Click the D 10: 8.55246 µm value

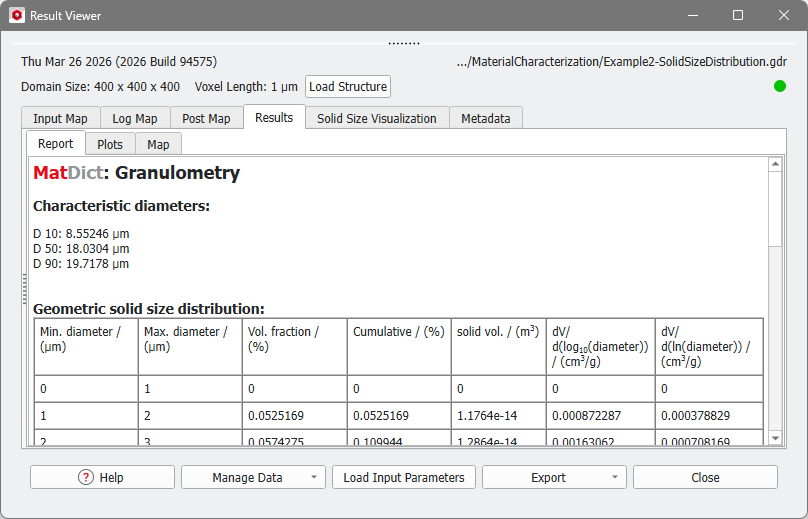[81, 233]
